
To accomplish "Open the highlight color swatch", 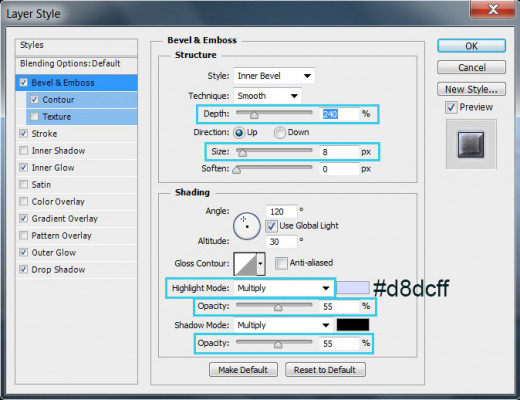I will [353, 288].
